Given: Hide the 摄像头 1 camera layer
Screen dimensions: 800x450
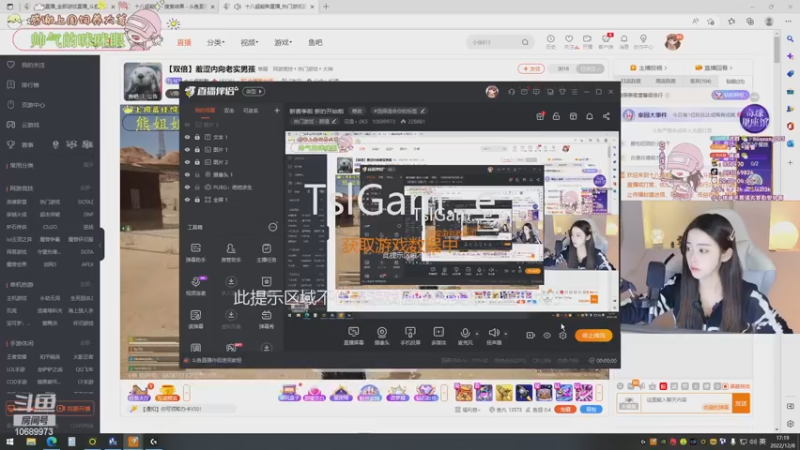Looking at the screenshot, I should click(x=187, y=175).
